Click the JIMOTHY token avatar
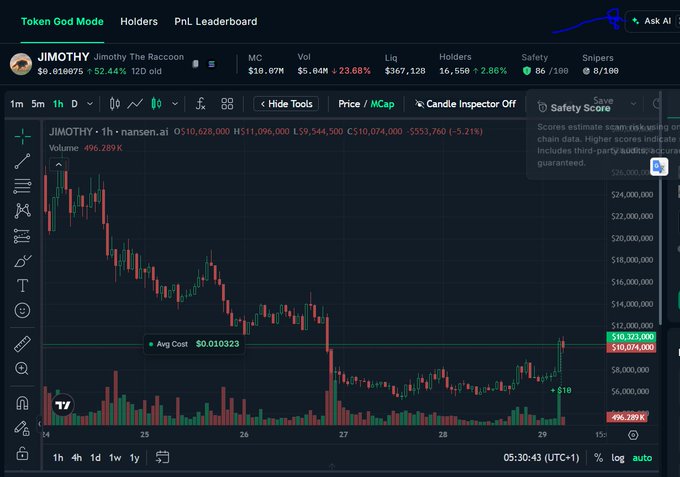Image resolution: width=680 pixels, height=477 pixels. click(21, 64)
